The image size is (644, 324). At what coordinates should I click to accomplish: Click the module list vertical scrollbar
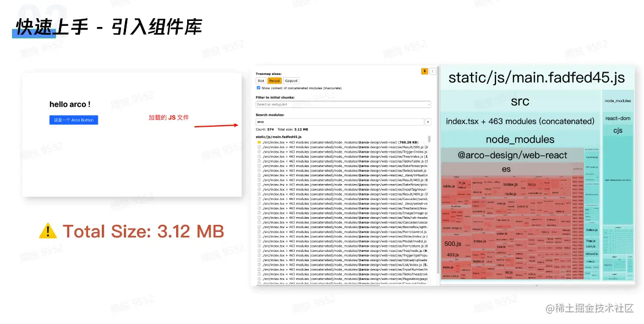pos(429,139)
